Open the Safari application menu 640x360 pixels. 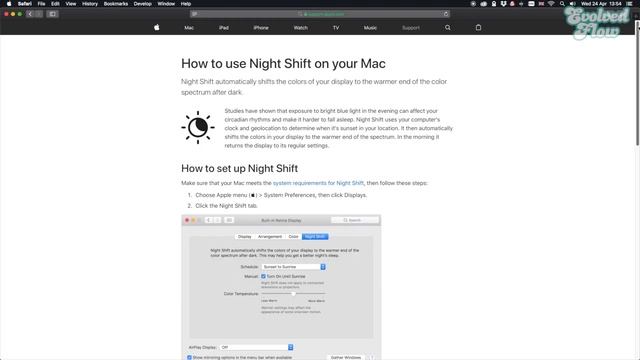click(x=24, y=4)
